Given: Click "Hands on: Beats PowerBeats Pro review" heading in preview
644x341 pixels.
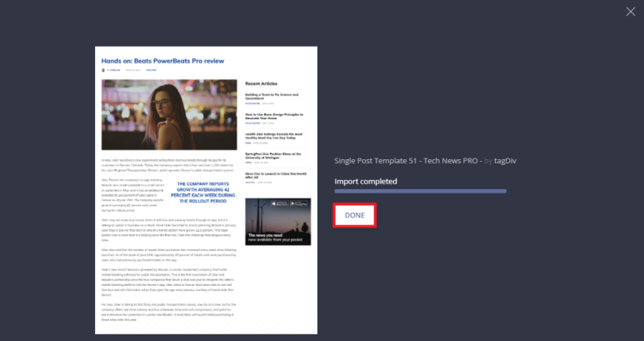Looking at the screenshot, I should [162, 61].
